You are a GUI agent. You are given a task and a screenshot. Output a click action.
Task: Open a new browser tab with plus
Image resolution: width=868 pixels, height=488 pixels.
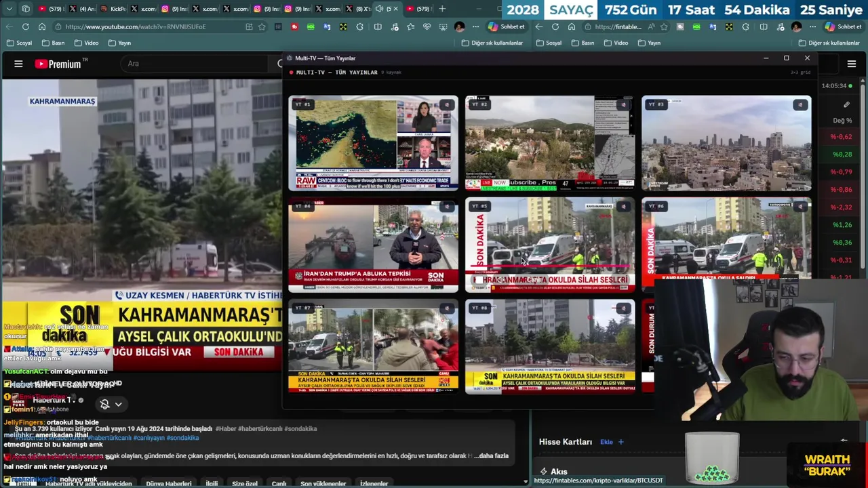tap(442, 9)
